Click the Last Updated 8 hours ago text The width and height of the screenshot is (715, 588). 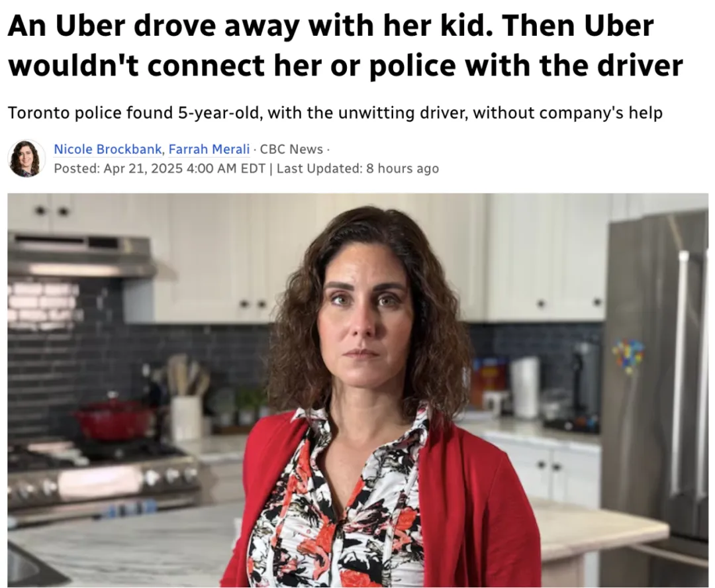click(x=358, y=168)
